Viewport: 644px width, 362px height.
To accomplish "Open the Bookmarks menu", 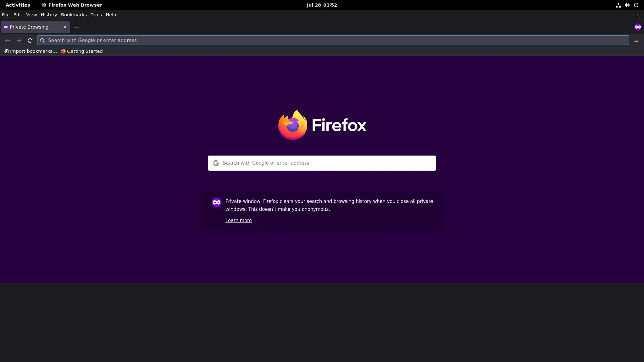I will [74, 15].
